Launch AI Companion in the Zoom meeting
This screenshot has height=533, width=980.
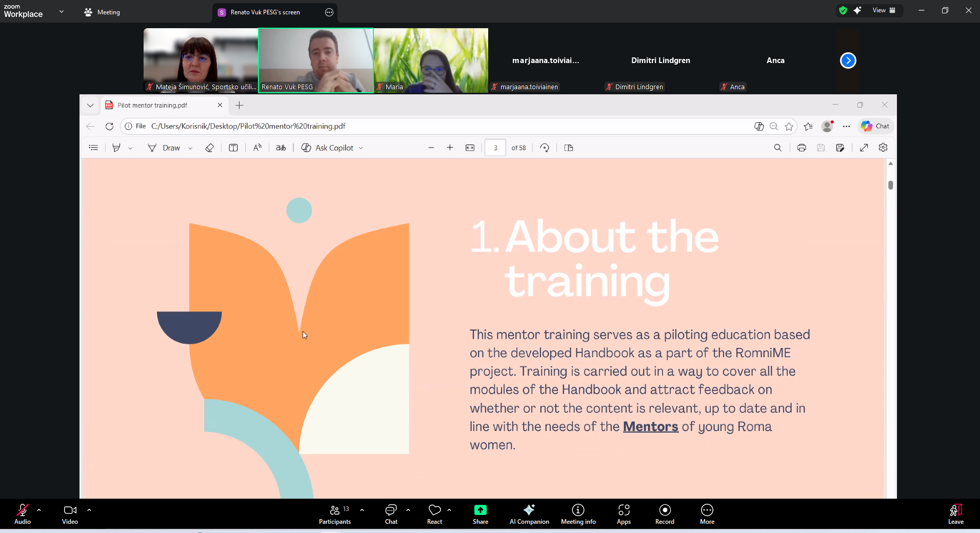pyautogui.click(x=529, y=514)
